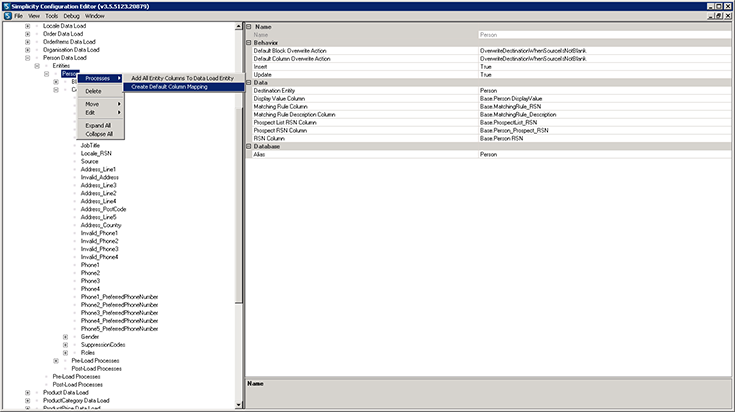Select Post-Load Processes under Person Data Load
Image resolution: width=735 pixels, height=412 pixels.
click(77, 385)
